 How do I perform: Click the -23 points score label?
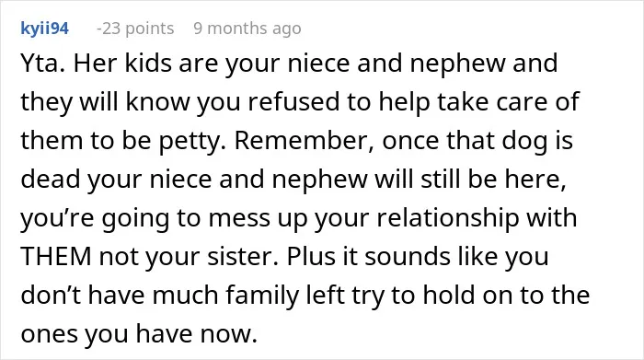tap(135, 29)
